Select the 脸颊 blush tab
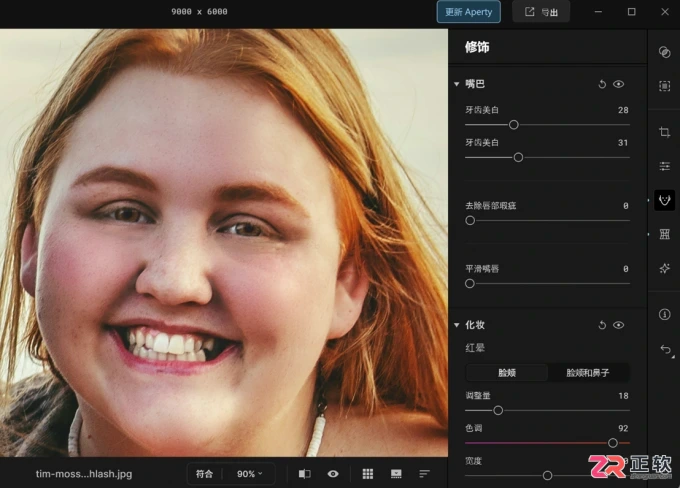 point(507,373)
